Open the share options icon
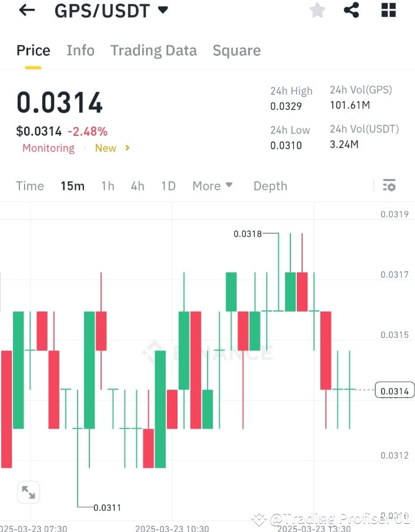The width and height of the screenshot is (415, 532). click(352, 10)
